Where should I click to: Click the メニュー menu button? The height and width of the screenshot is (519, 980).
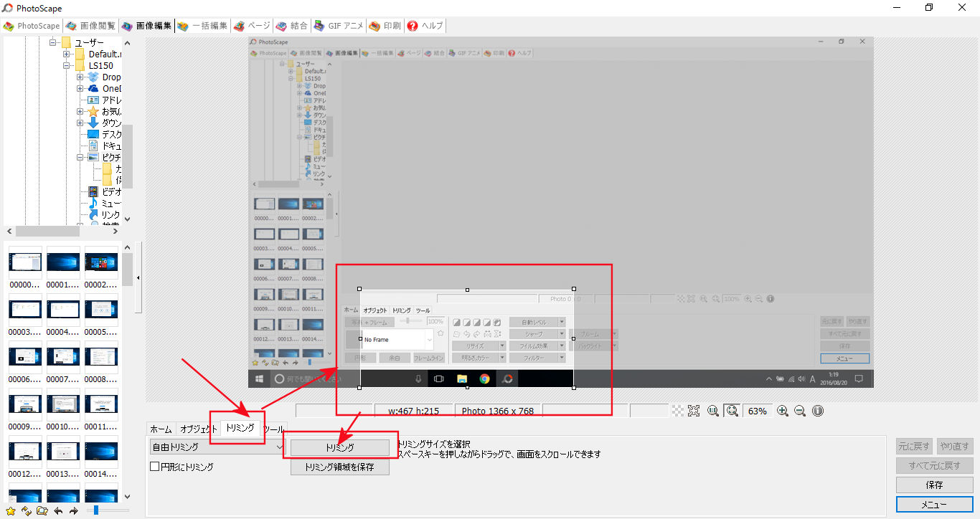point(934,505)
